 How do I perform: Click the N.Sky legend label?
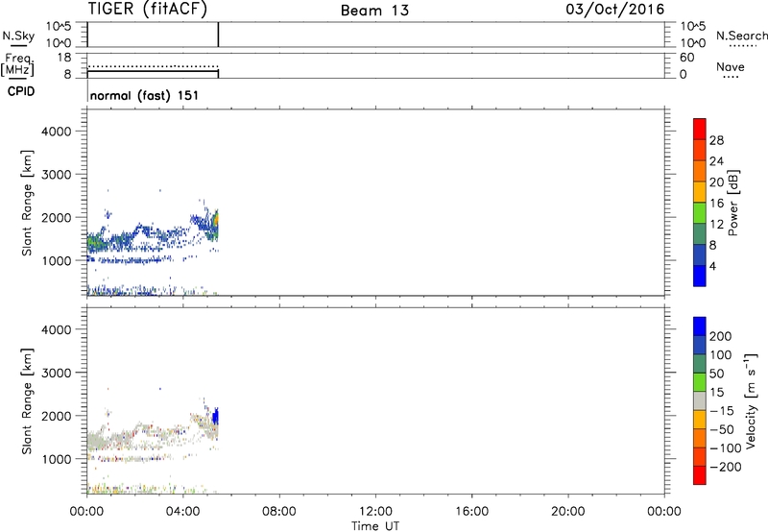click(17, 36)
